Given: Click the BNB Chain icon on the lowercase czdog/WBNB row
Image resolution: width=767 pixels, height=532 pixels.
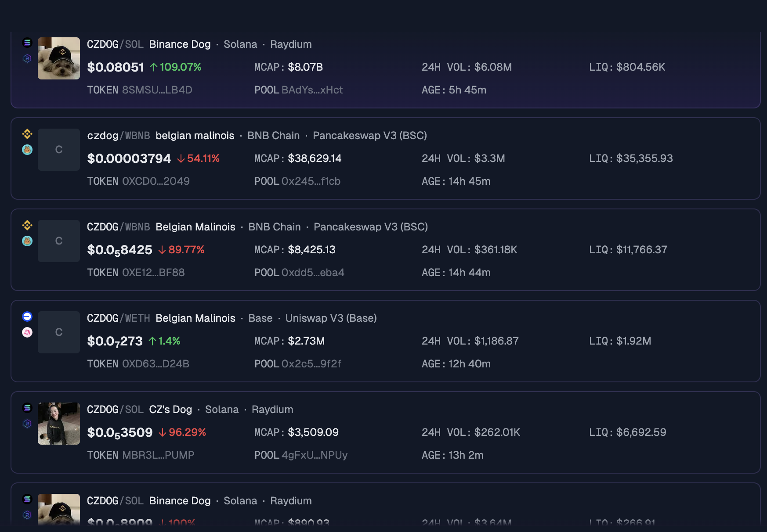Looking at the screenshot, I should pyautogui.click(x=27, y=134).
